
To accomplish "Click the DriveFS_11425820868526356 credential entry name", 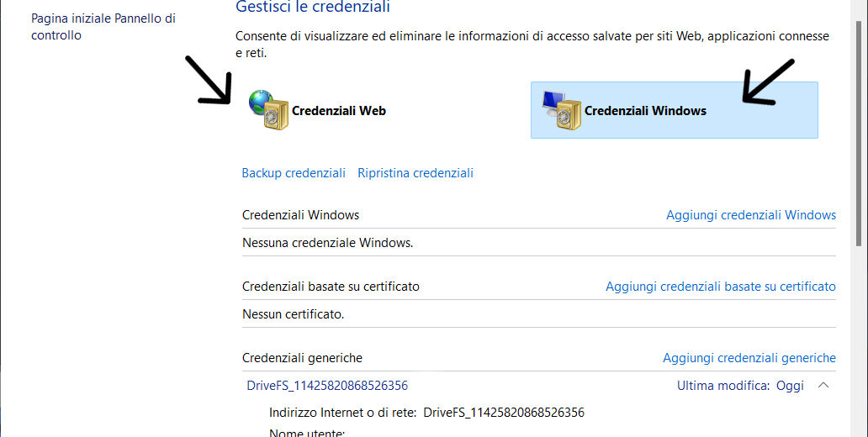I will (x=327, y=386).
